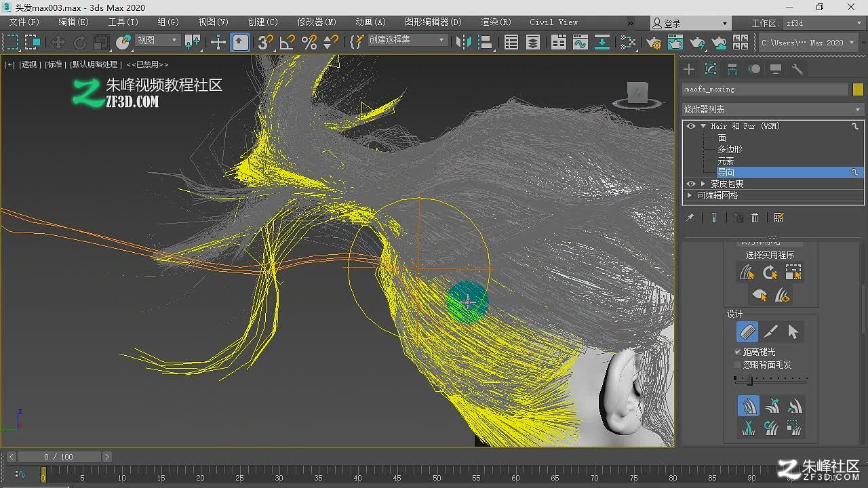The height and width of the screenshot is (488, 868).
Task: Select the 面 sub-object level
Action: pos(722,138)
